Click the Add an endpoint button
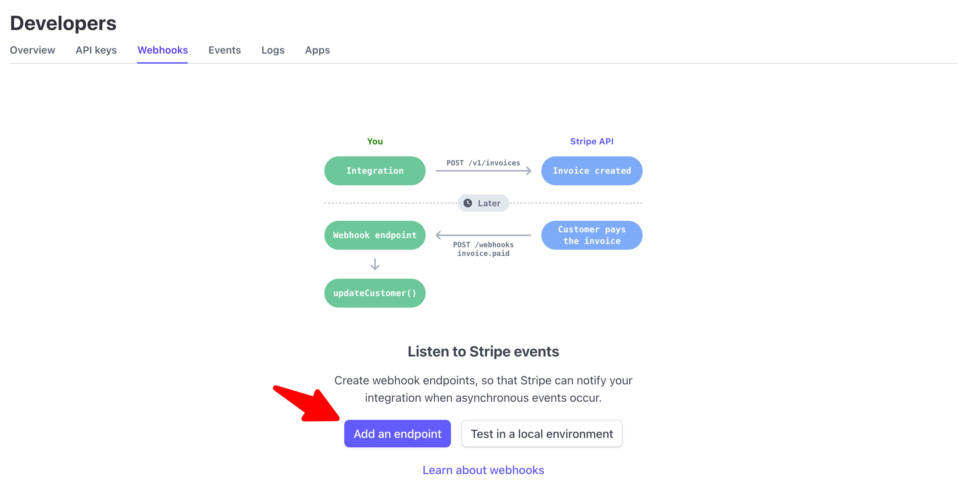 pos(397,433)
